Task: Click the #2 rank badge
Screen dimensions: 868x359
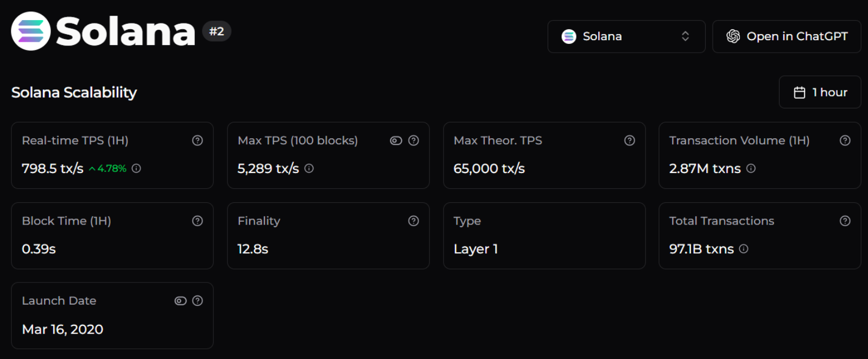Action: pos(217,31)
